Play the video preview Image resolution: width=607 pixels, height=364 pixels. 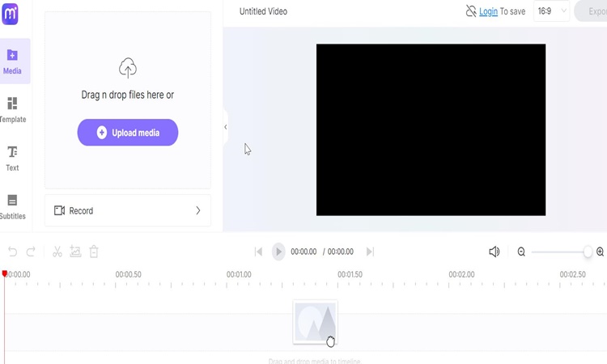click(x=278, y=252)
